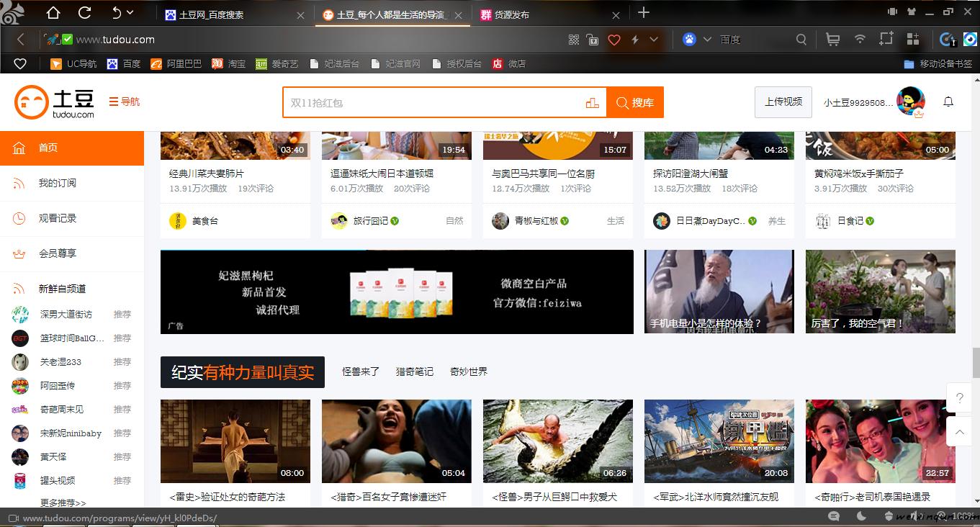This screenshot has height=527, width=980.
Task: Reload the page with the refresh icon
Action: click(x=84, y=13)
